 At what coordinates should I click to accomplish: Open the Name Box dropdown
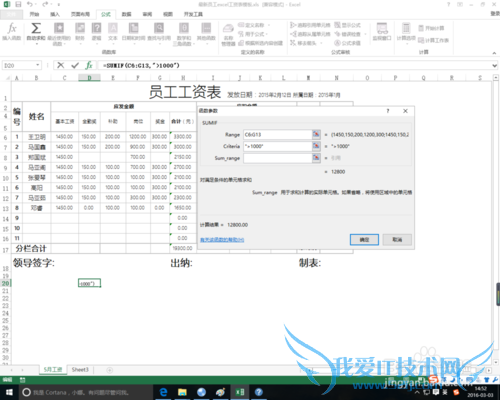click(x=38, y=65)
